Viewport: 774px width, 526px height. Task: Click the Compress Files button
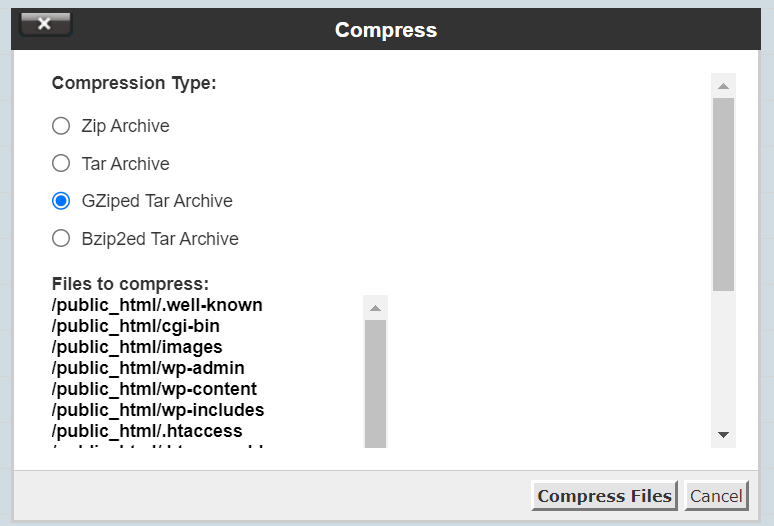pos(604,496)
